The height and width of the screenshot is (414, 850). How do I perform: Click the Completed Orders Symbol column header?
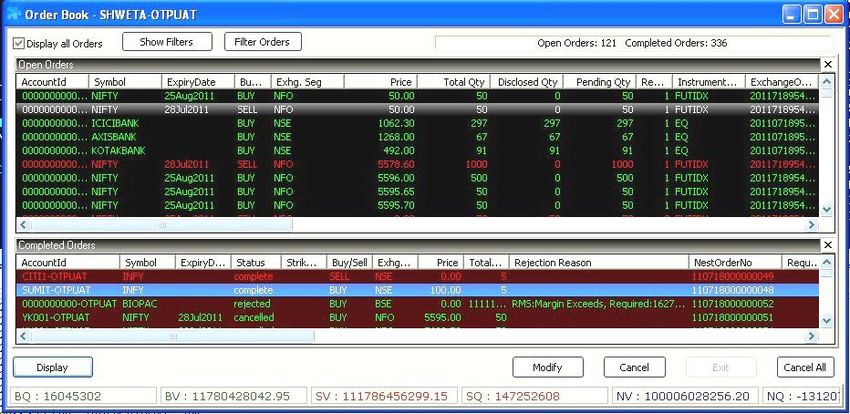[x=147, y=263]
